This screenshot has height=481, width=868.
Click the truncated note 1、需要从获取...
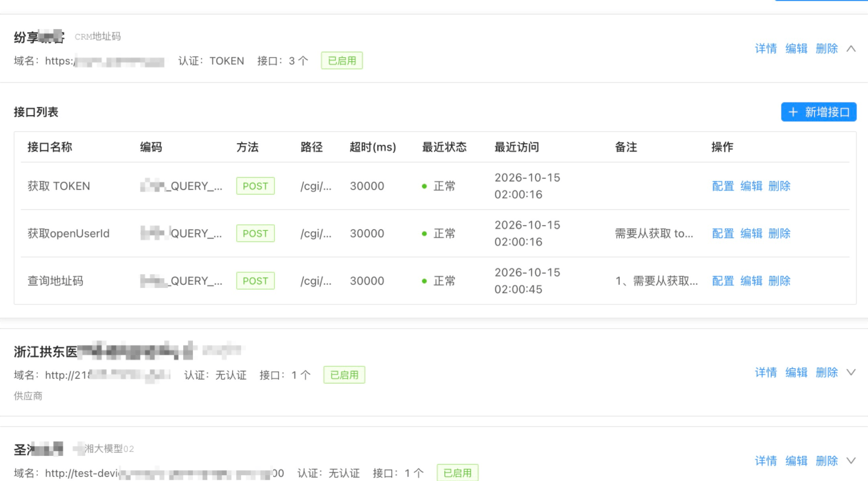pos(657,281)
